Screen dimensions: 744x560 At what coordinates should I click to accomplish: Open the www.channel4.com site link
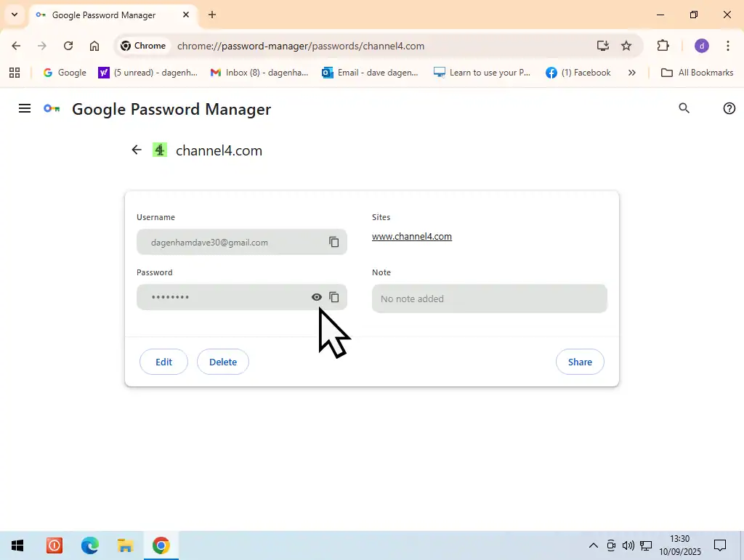tap(412, 237)
